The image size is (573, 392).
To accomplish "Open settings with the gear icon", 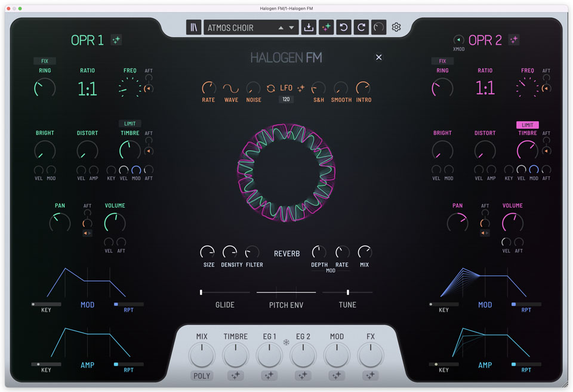I will coord(396,27).
